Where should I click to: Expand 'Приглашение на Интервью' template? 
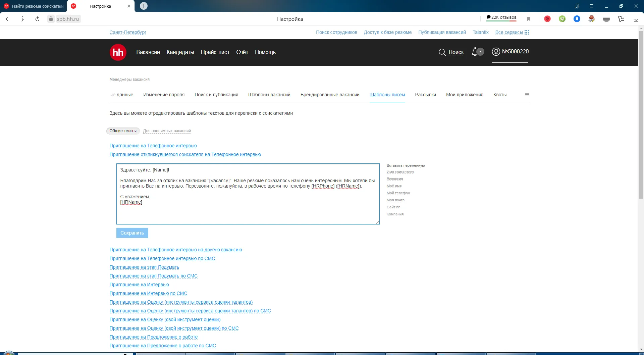139,285
